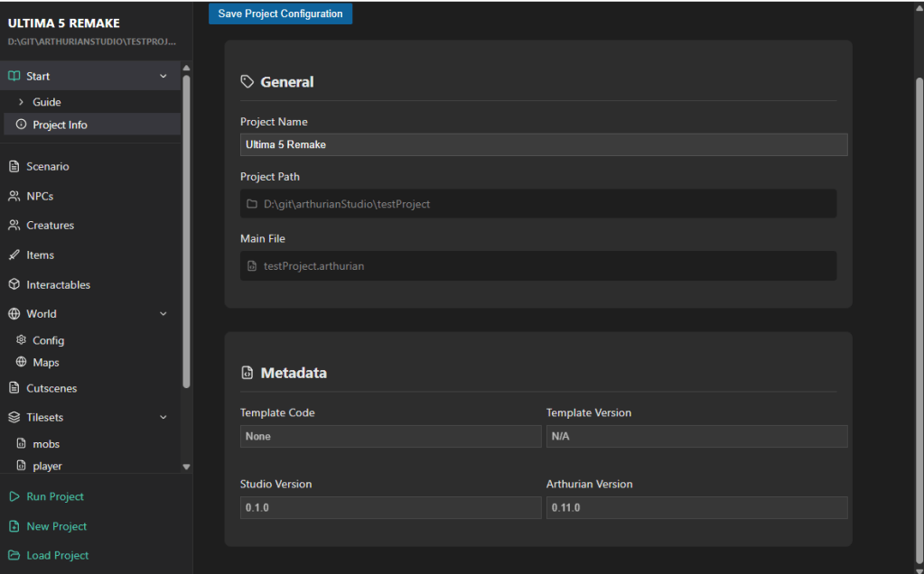
Task: Click the Tilesets layers icon
Action: [14, 417]
